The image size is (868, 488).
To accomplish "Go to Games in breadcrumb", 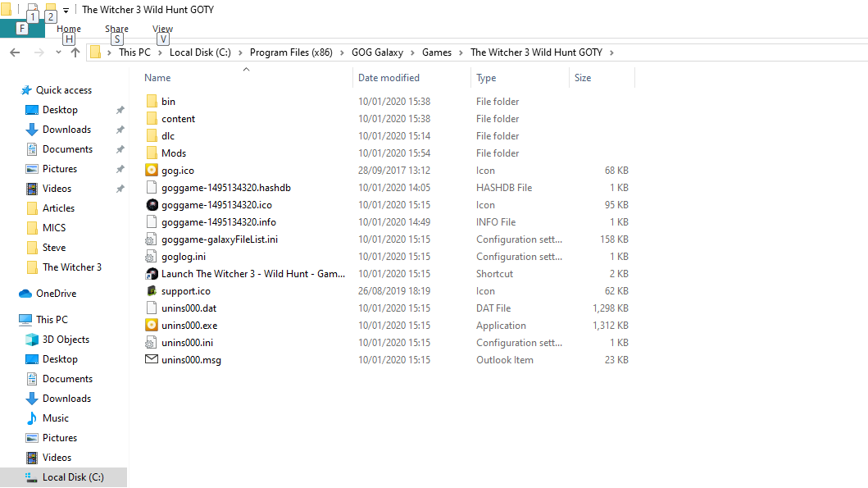I will coord(437,52).
